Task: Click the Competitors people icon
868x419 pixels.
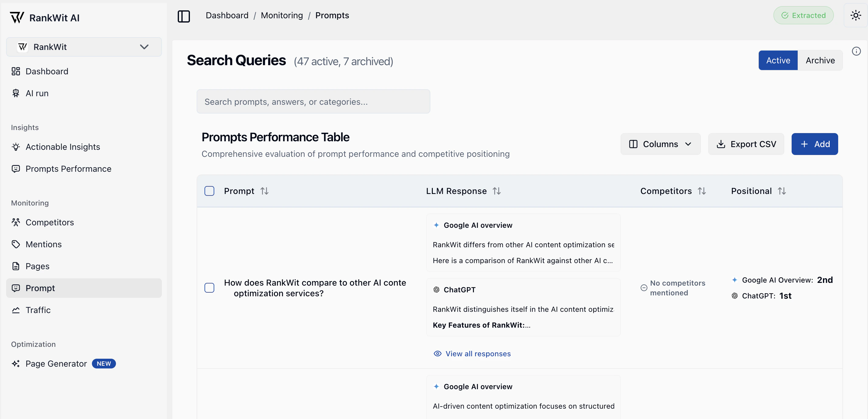Action: click(x=16, y=222)
